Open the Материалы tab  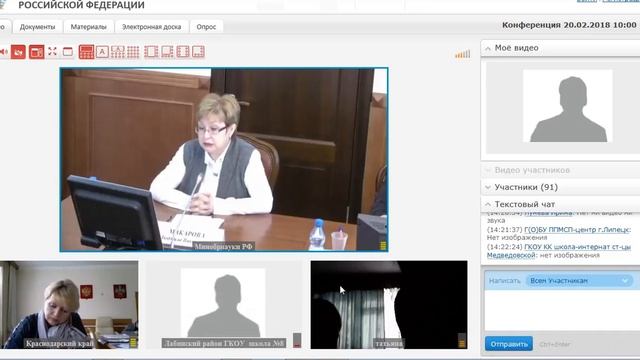(x=89, y=27)
